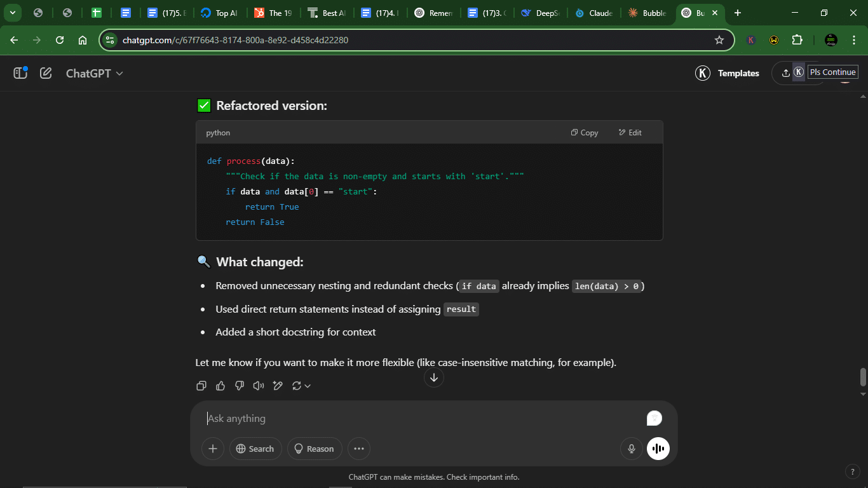This screenshot has width=868, height=488.
Task: Focus the Ask anything message box
Action: [419, 418]
